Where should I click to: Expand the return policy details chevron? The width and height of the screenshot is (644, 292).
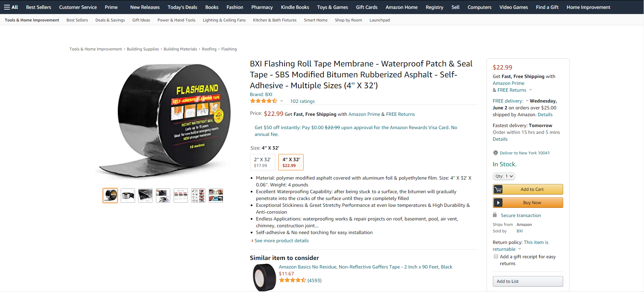pos(519,249)
